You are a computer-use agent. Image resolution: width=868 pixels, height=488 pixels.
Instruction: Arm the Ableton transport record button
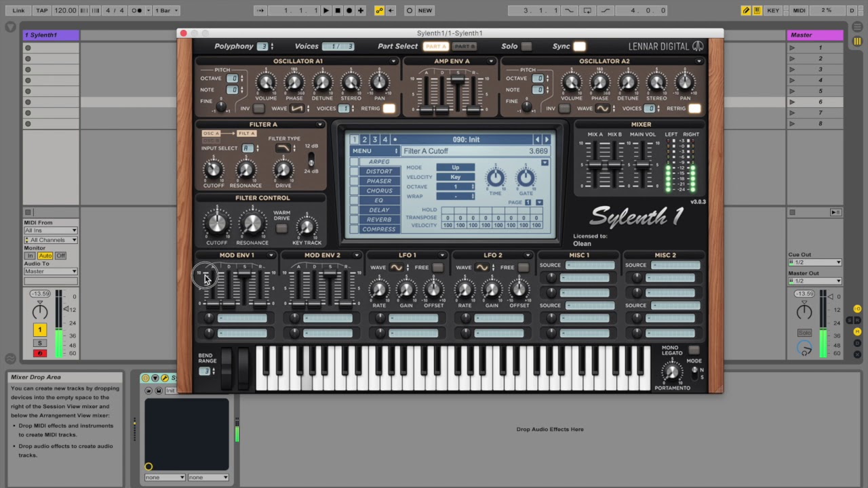click(x=349, y=10)
